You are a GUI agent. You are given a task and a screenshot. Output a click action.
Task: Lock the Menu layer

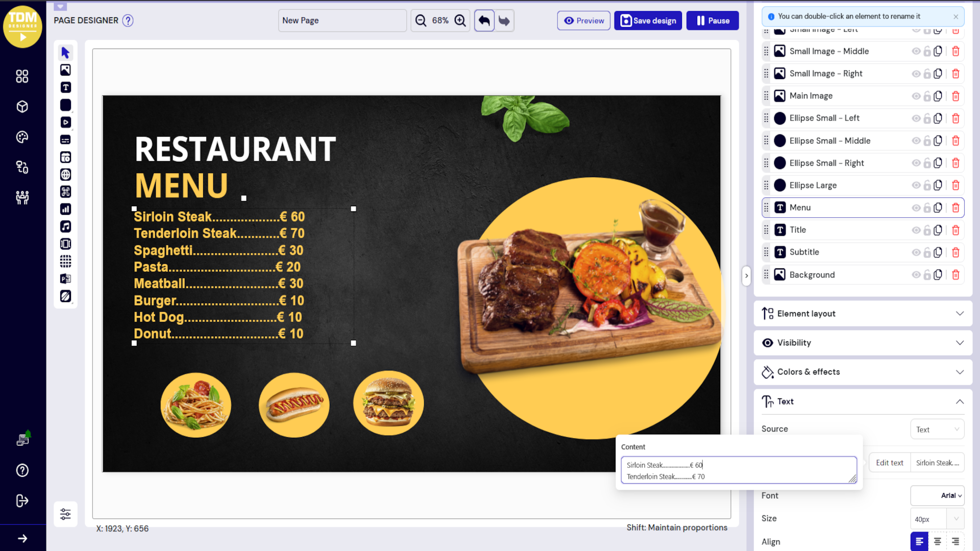(x=927, y=207)
